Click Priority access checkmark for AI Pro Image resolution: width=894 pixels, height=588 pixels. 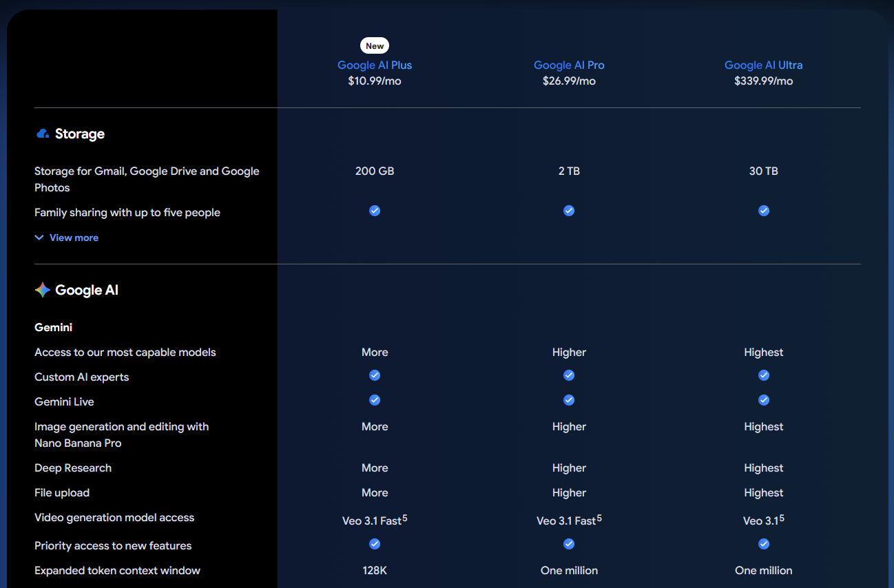pos(569,544)
